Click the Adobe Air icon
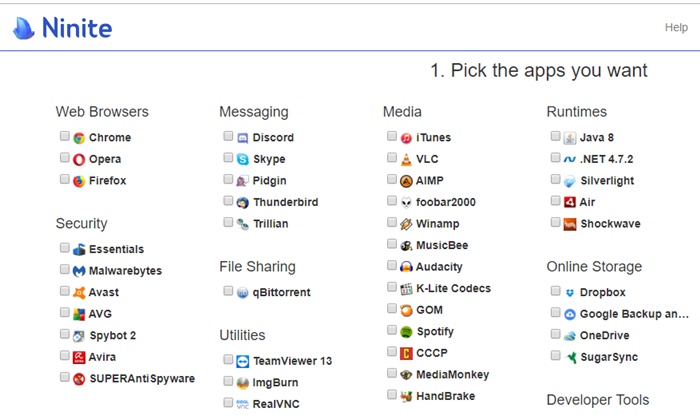The image size is (700, 415). click(570, 203)
